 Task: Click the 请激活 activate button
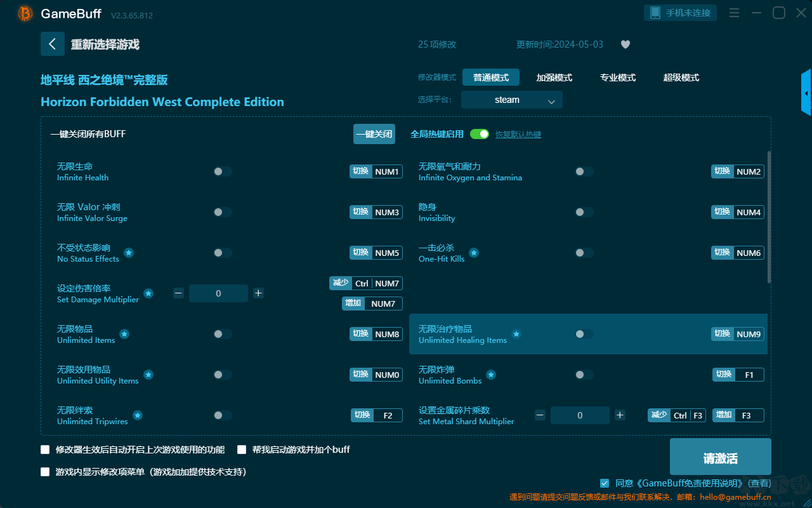[721, 458]
